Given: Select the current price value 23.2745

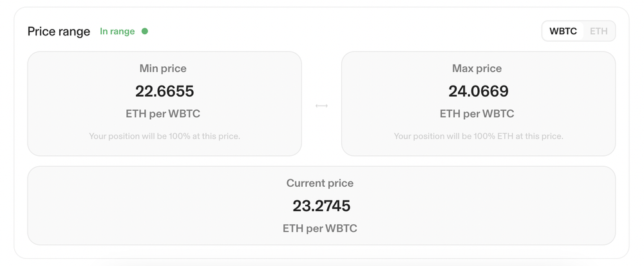Looking at the screenshot, I should (x=321, y=206).
